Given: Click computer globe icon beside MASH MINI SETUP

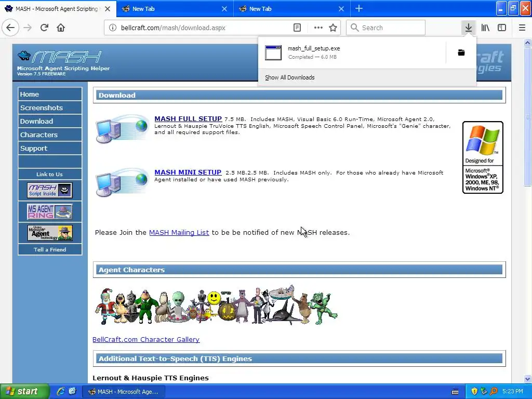Looking at the screenshot, I should click(x=123, y=182).
